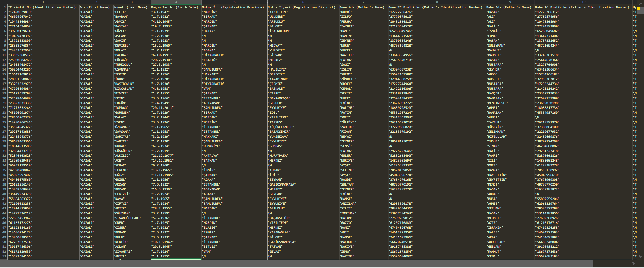The height and width of the screenshot is (268, 644).
Task: Click the Nüfus İli (Registration Province) header cell
Action: tap(233, 7)
